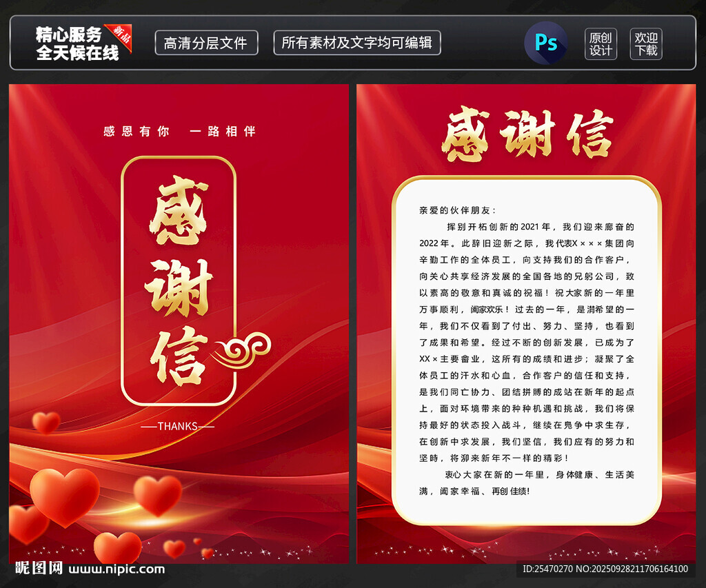Click the 精心服务 全天候在线 heading

[x=77, y=43]
